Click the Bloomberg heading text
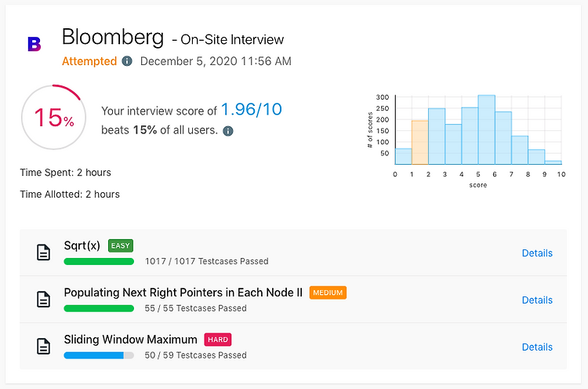 click(x=113, y=37)
